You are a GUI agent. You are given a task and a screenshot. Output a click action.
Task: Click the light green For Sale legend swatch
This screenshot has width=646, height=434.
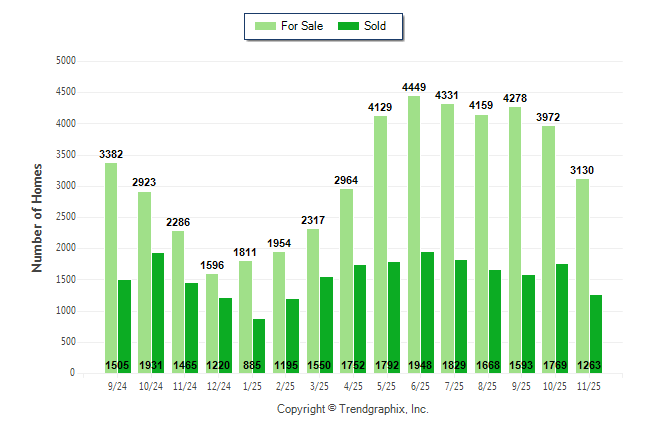coord(268,26)
